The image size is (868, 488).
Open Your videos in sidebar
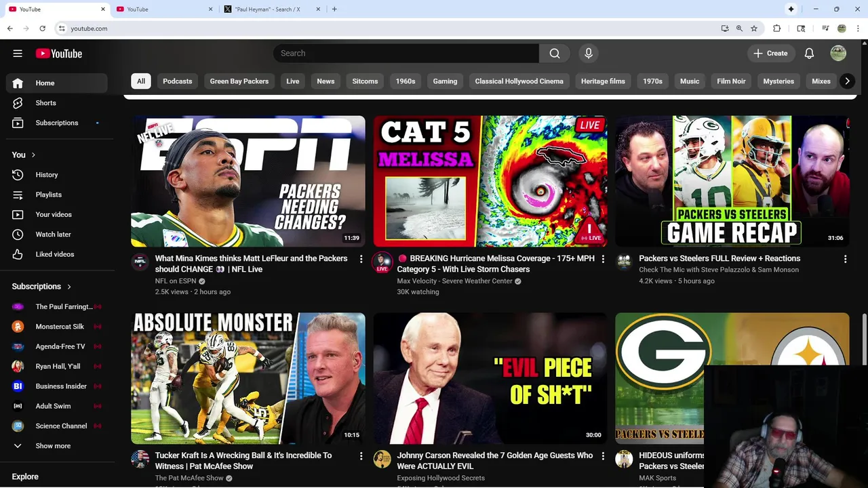(x=57, y=215)
